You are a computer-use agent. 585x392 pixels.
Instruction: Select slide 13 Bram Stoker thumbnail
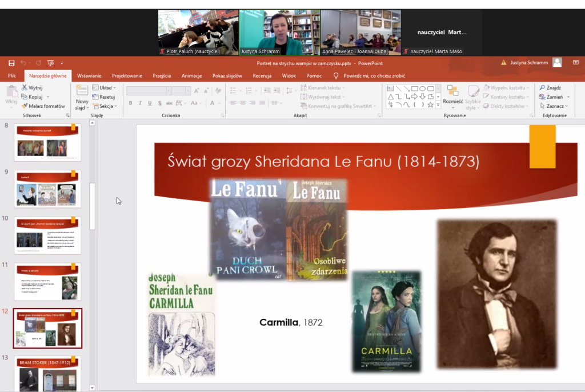(x=47, y=374)
